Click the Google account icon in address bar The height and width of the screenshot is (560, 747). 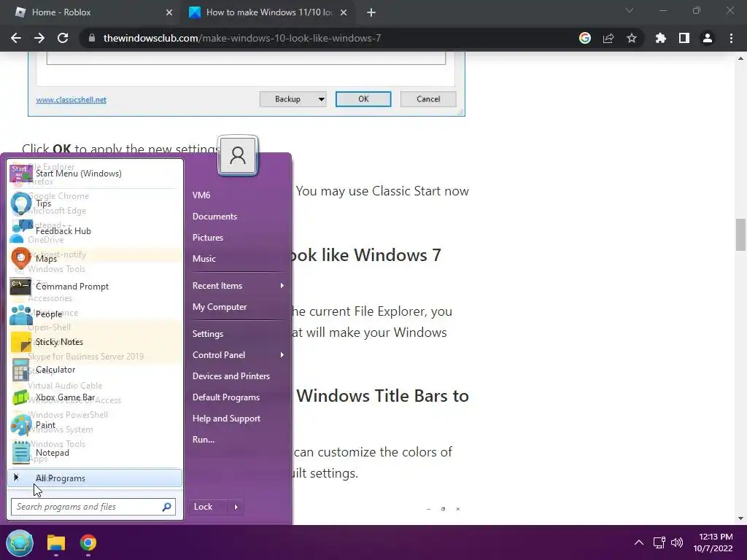coord(585,38)
